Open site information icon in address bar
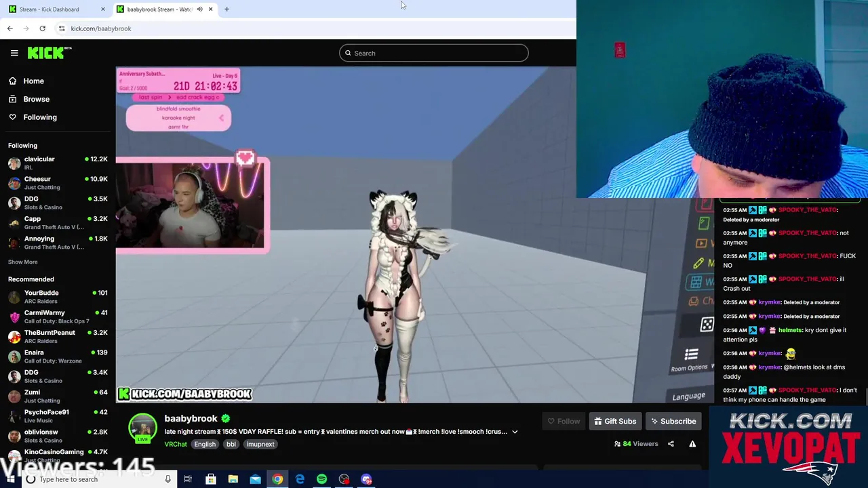Screen dimensions: 868x488 [62, 28]
